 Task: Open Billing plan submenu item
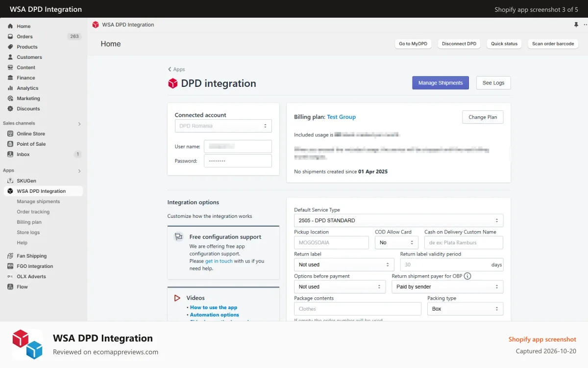click(x=29, y=222)
